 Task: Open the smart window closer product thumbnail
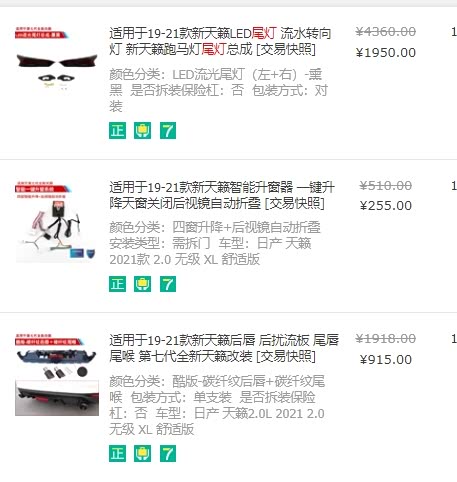click(57, 221)
